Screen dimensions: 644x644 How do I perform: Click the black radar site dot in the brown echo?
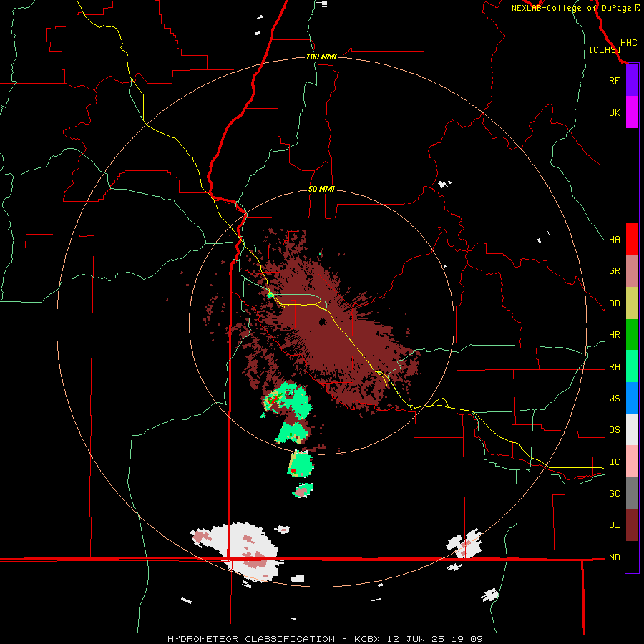(323, 321)
